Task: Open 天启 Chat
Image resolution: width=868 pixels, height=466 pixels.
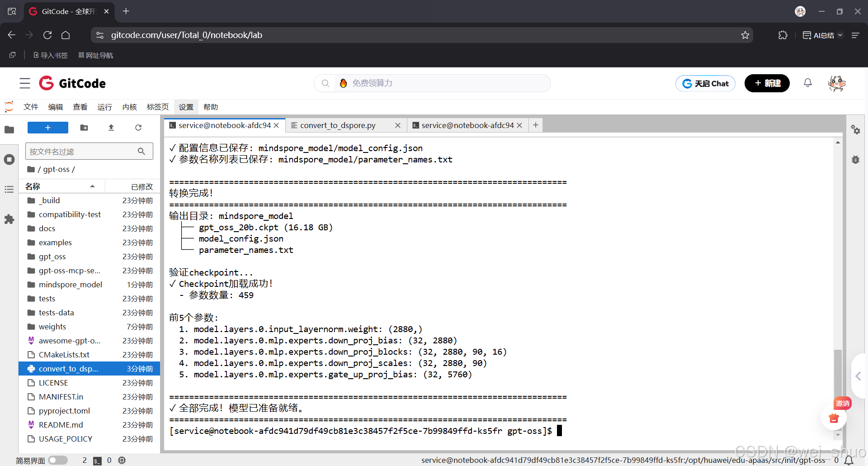Action: [705, 83]
